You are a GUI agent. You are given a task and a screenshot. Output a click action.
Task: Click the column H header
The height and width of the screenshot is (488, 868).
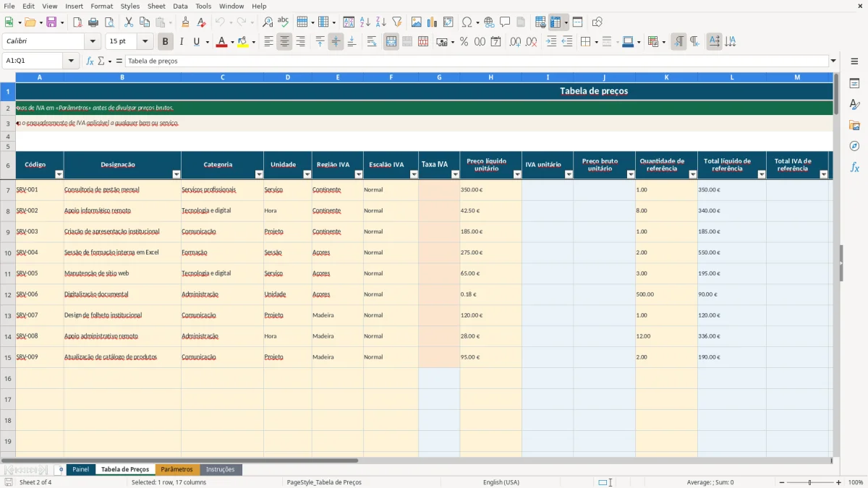490,77
